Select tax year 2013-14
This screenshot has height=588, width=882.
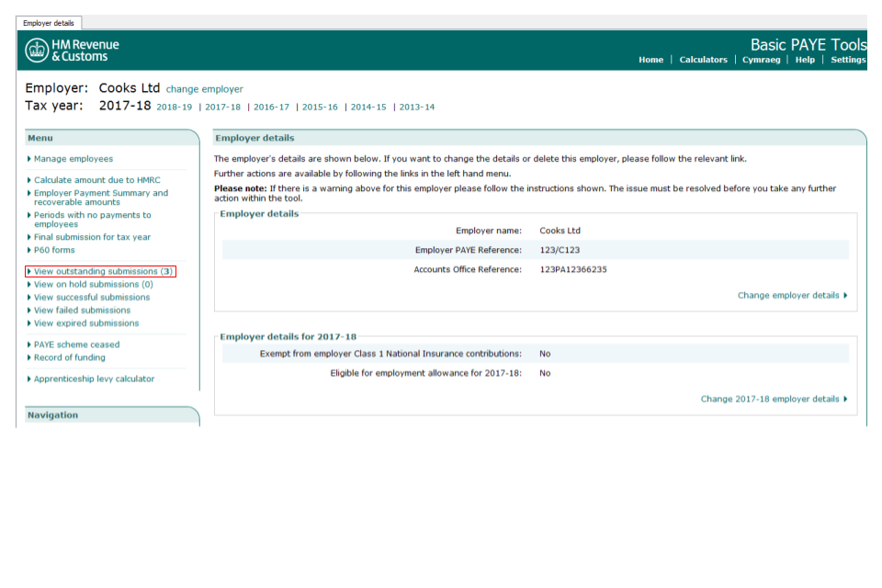point(417,107)
